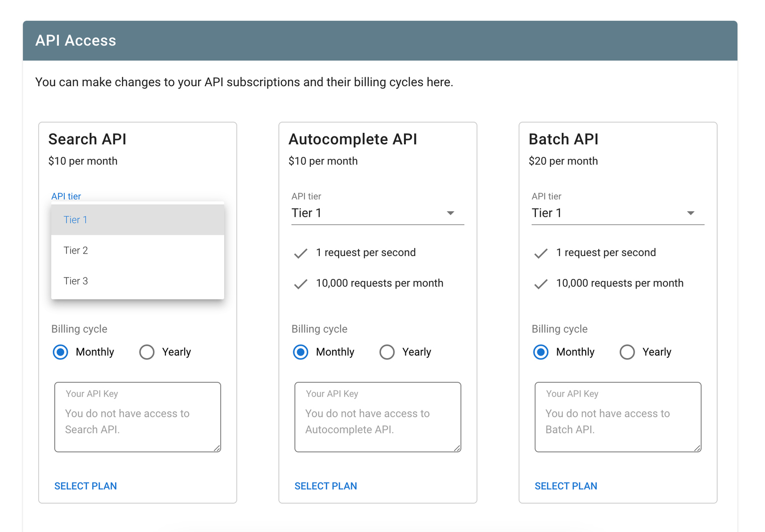Switch Batch API billing to Yearly
Screen dimensions: 765x532
click(627, 352)
